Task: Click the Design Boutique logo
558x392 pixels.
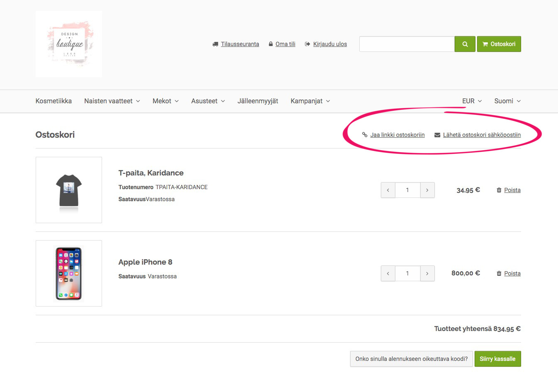Action: [x=69, y=44]
